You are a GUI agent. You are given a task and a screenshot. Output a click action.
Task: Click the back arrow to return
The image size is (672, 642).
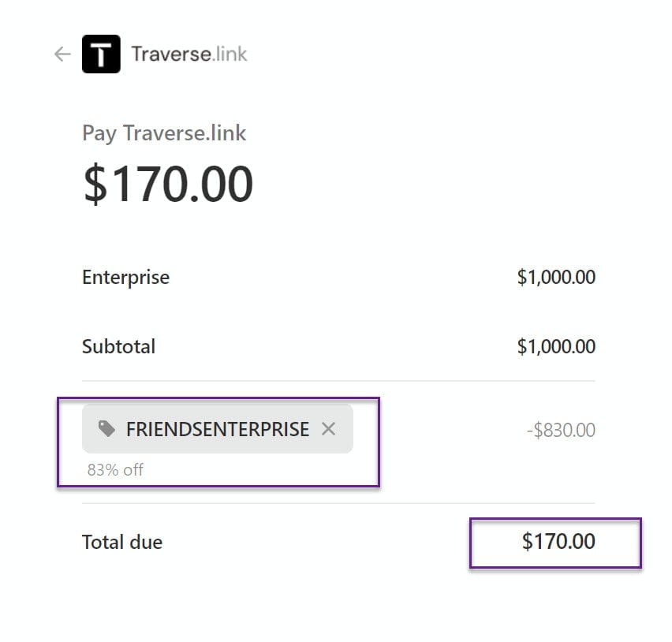click(x=62, y=54)
